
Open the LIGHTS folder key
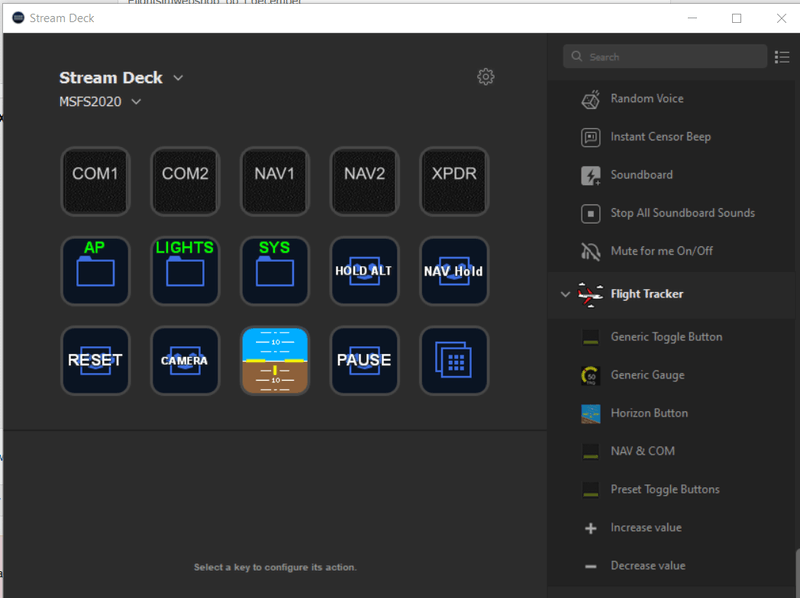tap(185, 271)
